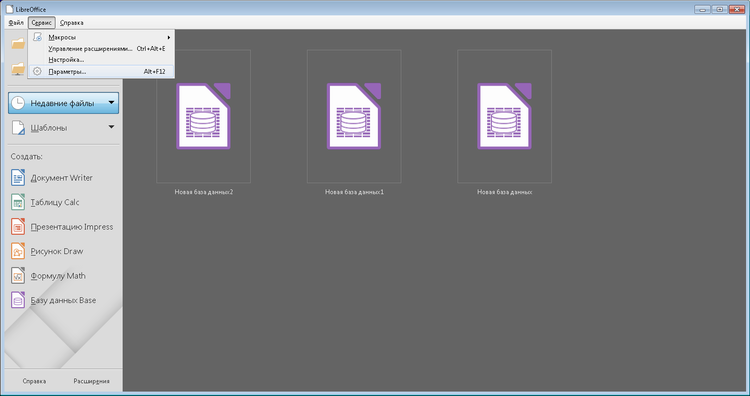The height and width of the screenshot is (396, 750).
Task: Open the Справка menu
Action: pos(72,22)
